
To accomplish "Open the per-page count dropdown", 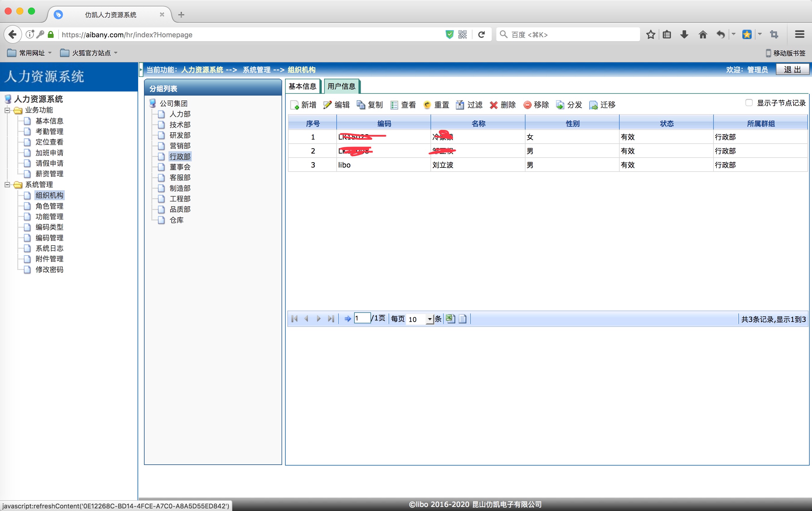I will click(x=430, y=319).
